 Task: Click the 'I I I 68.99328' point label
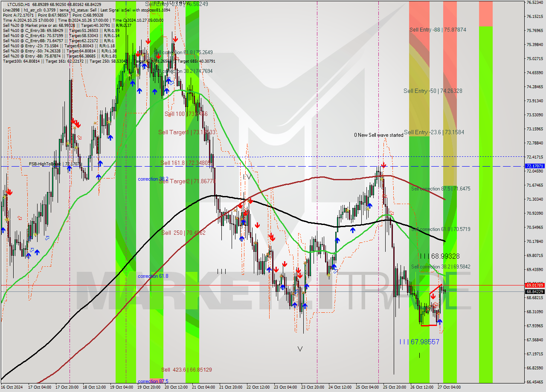pyautogui.click(x=439, y=256)
